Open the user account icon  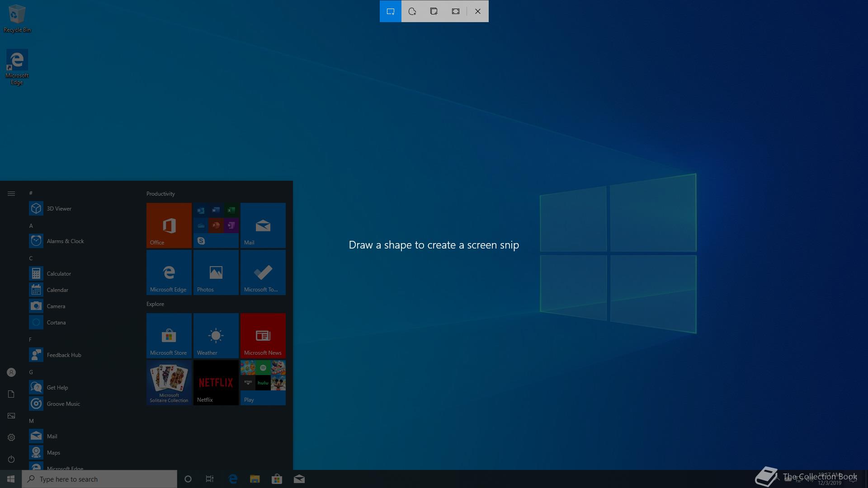pyautogui.click(x=11, y=372)
